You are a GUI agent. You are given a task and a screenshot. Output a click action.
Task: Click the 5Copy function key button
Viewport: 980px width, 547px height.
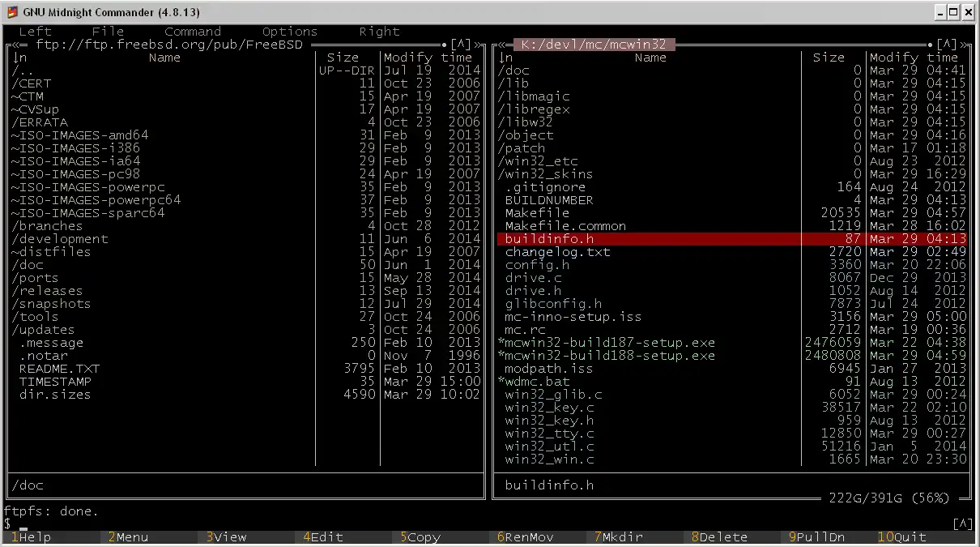pos(420,536)
